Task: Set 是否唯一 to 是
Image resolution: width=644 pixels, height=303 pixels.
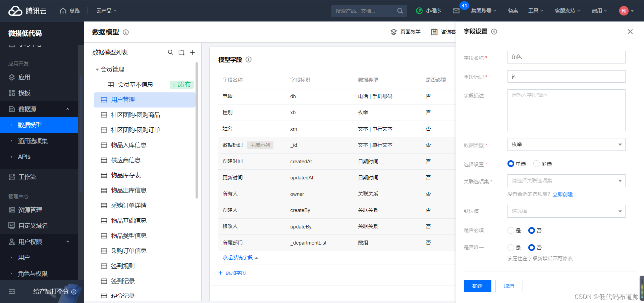Action: click(511, 248)
